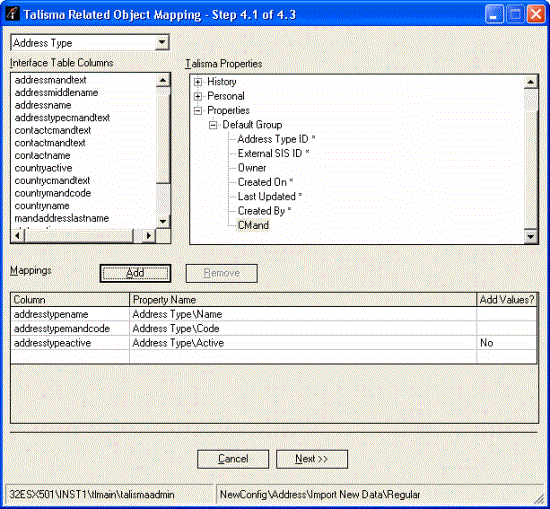Click the Next >> button
The image size is (550, 509).
pos(312,459)
